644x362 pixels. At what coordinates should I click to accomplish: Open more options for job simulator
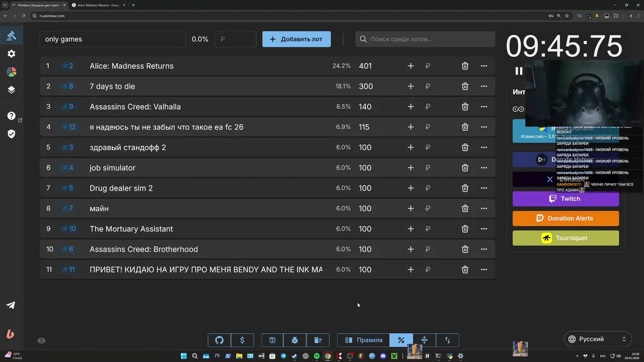point(484,168)
